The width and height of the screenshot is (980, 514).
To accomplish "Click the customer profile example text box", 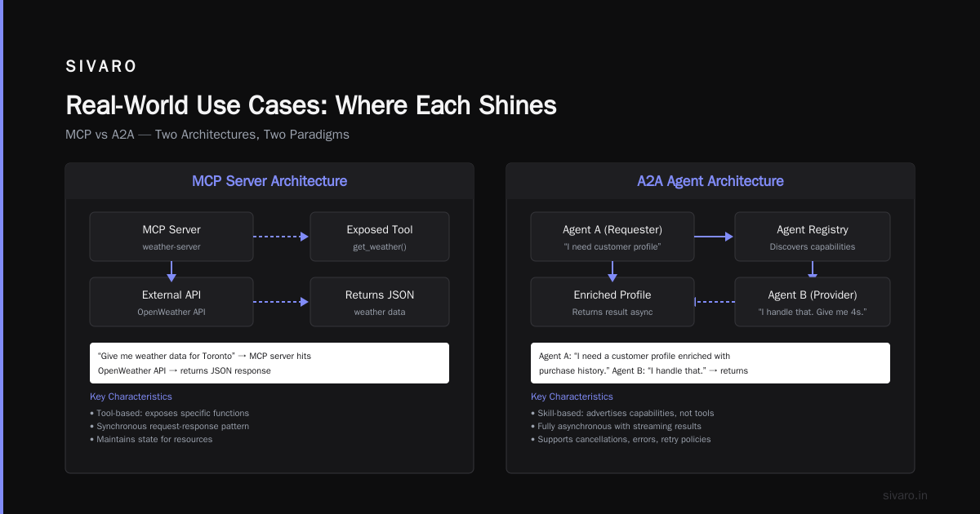I will (x=710, y=363).
